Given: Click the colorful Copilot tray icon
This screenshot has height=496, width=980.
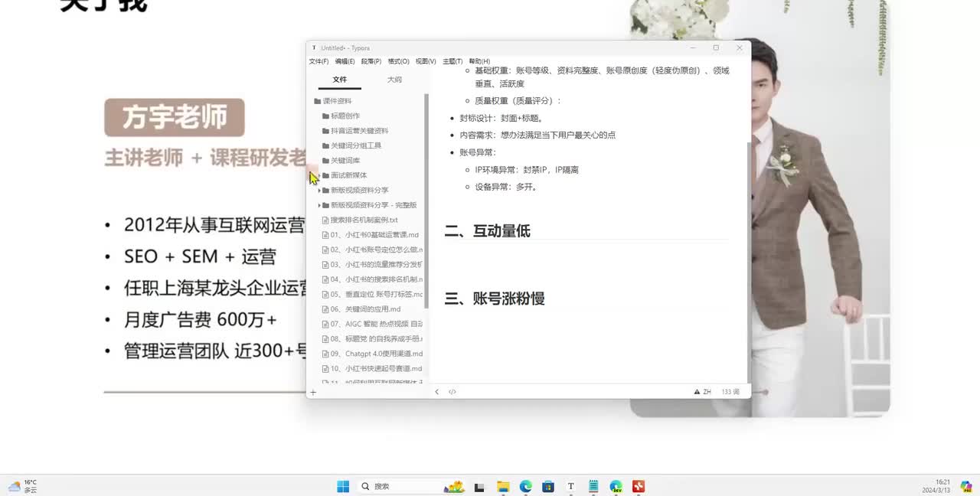Looking at the screenshot, I should tap(966, 486).
